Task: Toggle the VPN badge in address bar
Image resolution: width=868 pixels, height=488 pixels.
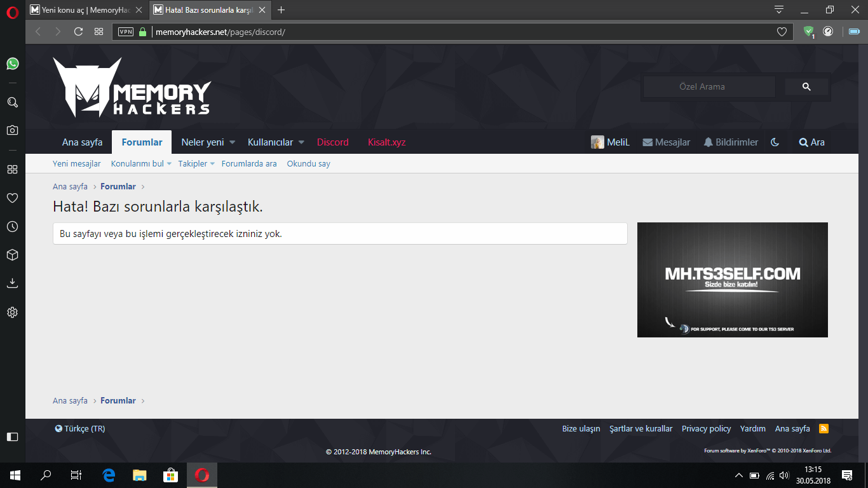Action: coord(126,32)
